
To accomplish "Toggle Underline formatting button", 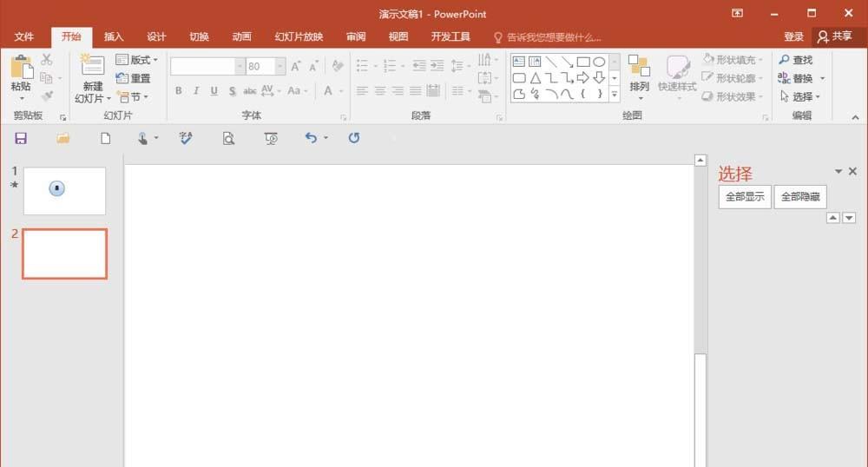I will point(214,91).
